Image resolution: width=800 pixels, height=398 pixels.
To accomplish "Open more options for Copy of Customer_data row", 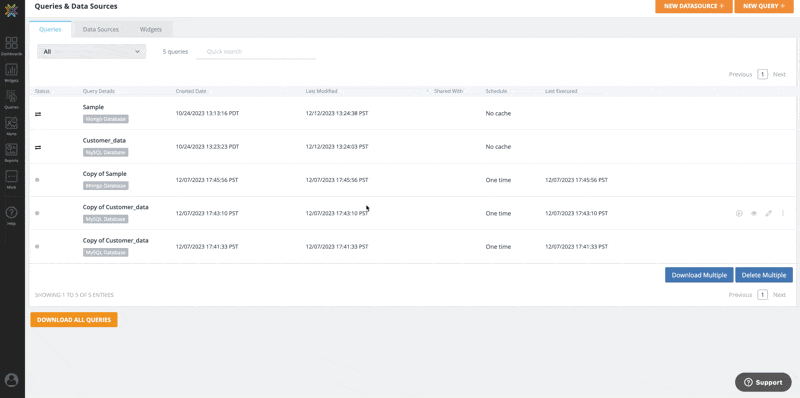I will click(x=783, y=213).
